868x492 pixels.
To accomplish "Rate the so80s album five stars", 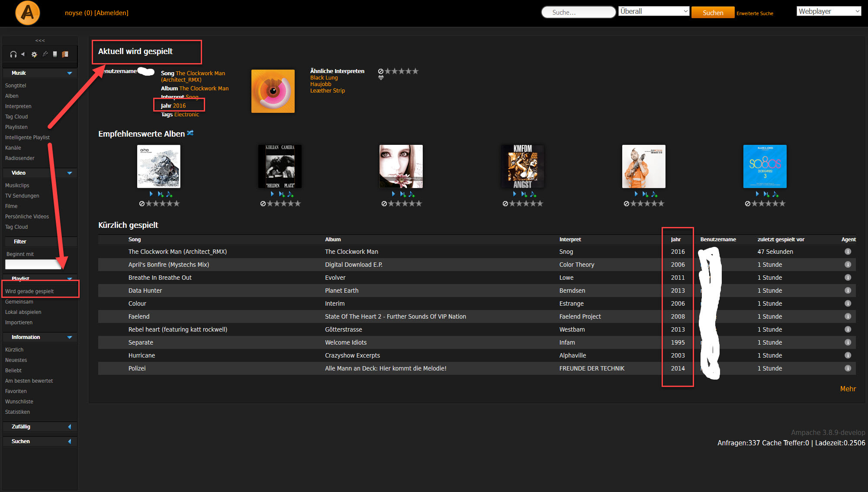I will (x=782, y=204).
